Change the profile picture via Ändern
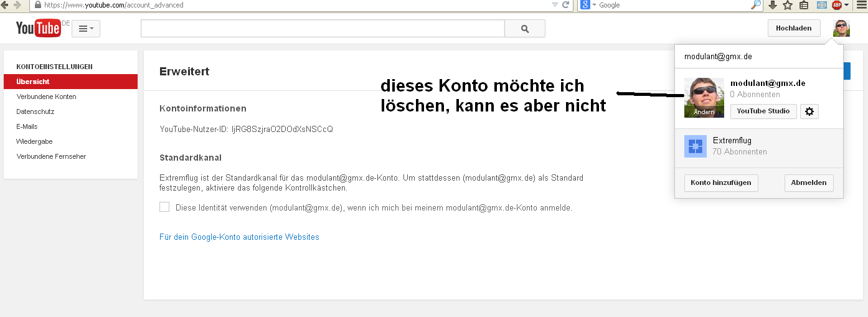The width and height of the screenshot is (868, 317). (x=704, y=112)
